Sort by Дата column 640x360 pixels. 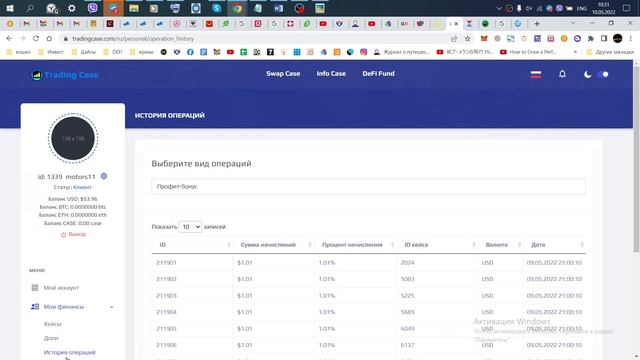(554, 245)
